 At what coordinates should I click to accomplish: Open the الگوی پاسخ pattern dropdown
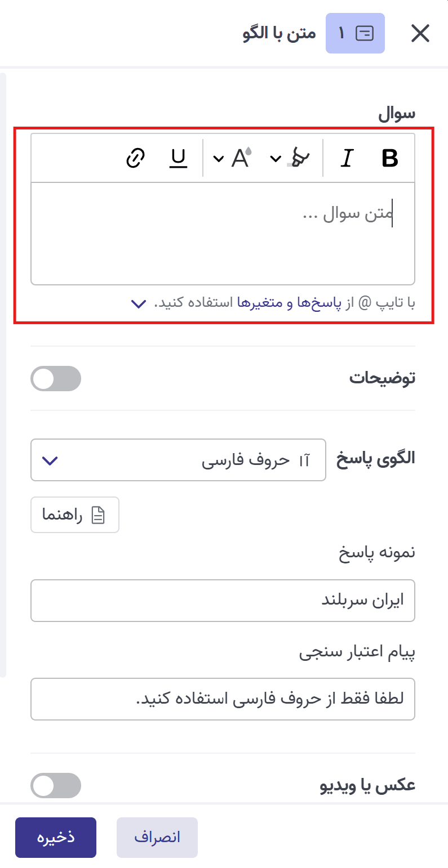[178, 460]
